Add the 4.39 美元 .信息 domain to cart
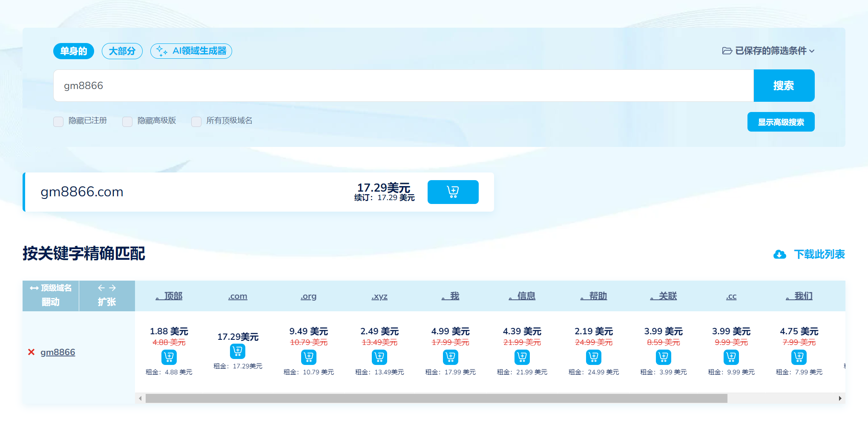 522,357
